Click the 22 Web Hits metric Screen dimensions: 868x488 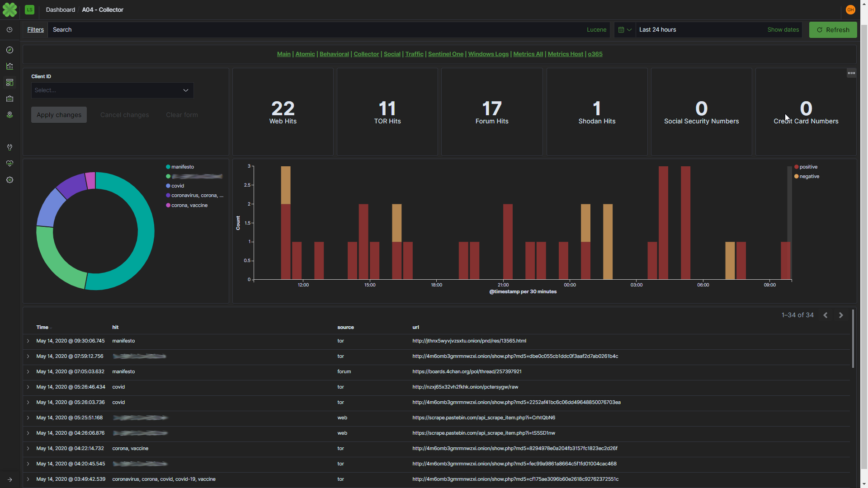[x=283, y=112]
